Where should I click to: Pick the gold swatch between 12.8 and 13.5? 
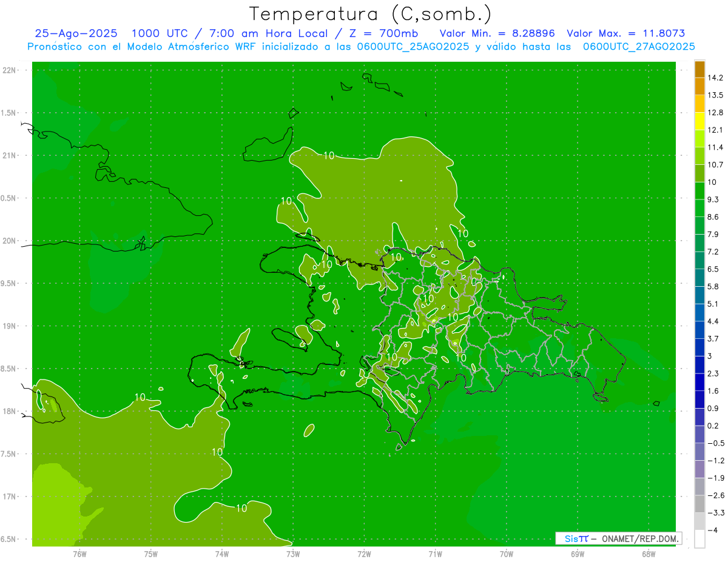pos(699,104)
